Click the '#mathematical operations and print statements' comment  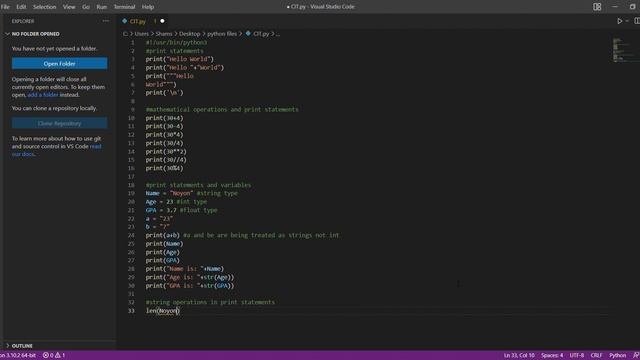pos(222,109)
